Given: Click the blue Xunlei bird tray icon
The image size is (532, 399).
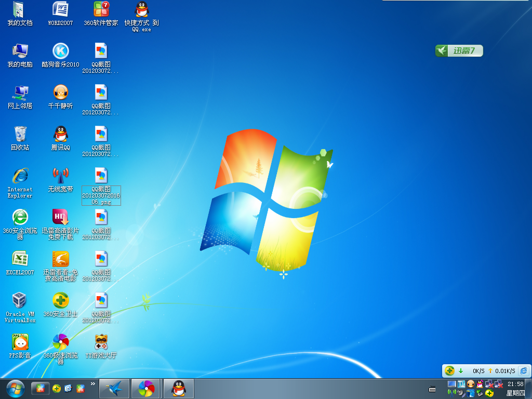Looking at the screenshot, I should [x=471, y=393].
